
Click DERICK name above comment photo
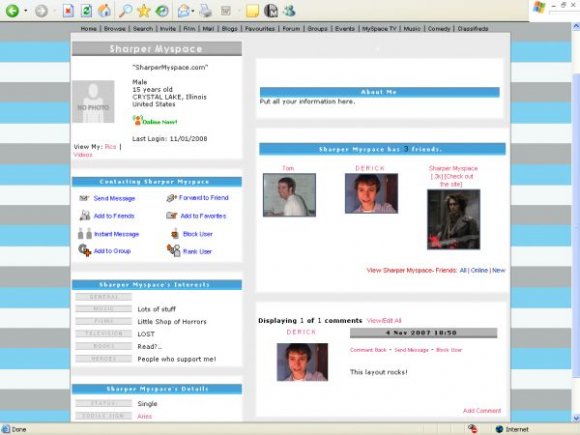pyautogui.click(x=301, y=332)
